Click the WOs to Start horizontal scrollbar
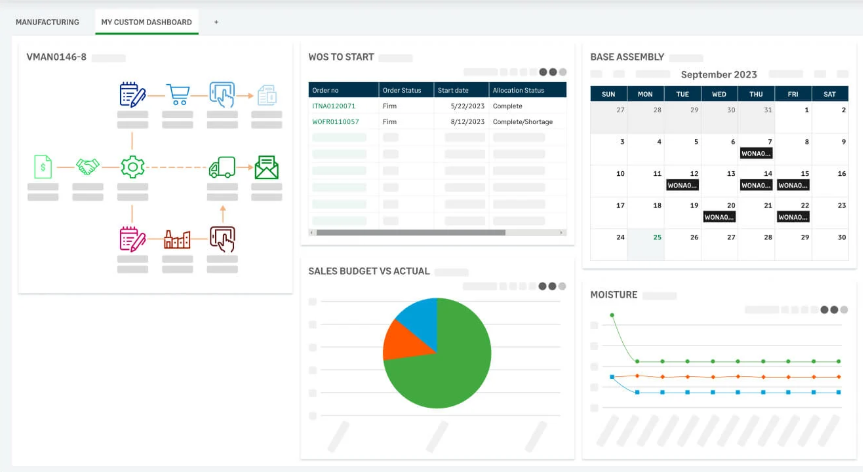The height and width of the screenshot is (472, 863). (411, 233)
